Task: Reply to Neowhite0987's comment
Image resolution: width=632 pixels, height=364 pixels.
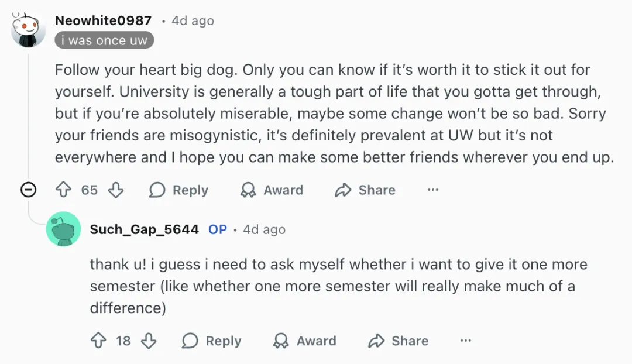Action: [x=178, y=190]
